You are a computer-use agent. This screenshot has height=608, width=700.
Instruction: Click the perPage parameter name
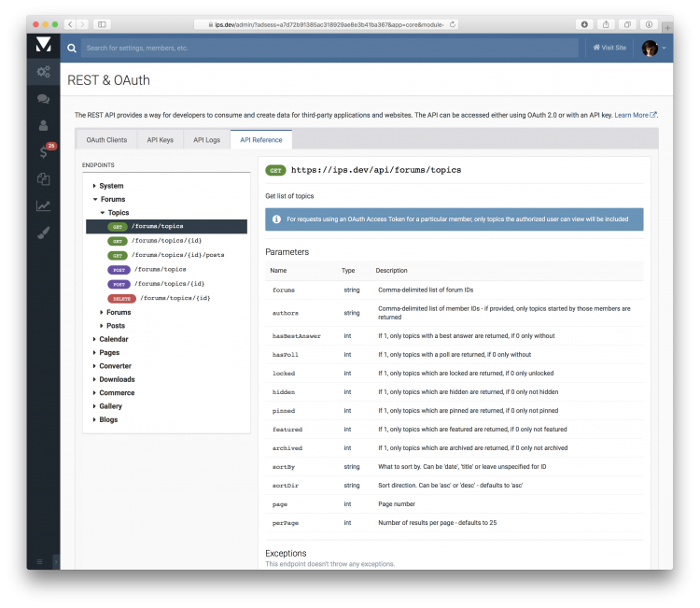click(x=286, y=523)
